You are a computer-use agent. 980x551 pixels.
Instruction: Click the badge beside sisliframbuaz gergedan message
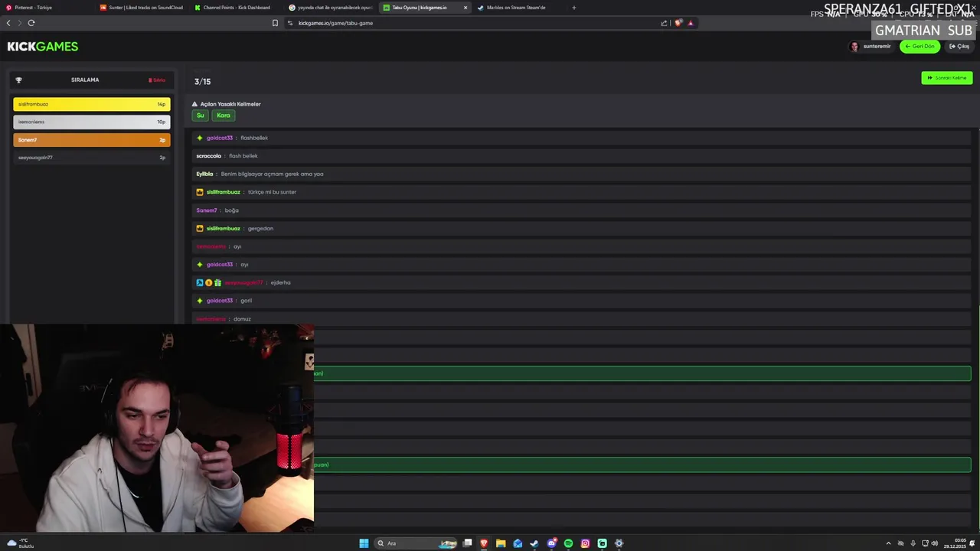tap(200, 228)
